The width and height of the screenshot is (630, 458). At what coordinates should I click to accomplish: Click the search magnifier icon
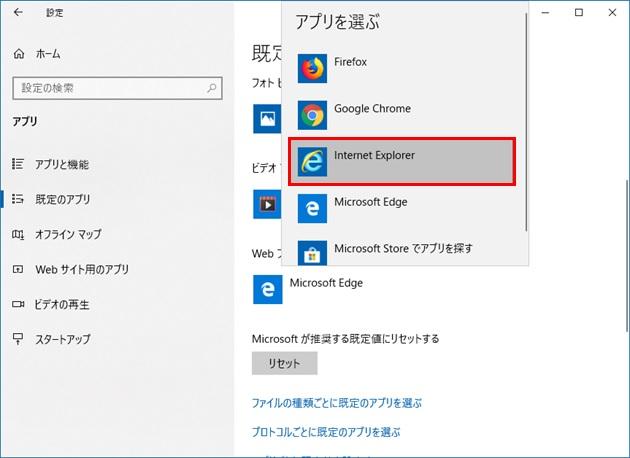[212, 88]
